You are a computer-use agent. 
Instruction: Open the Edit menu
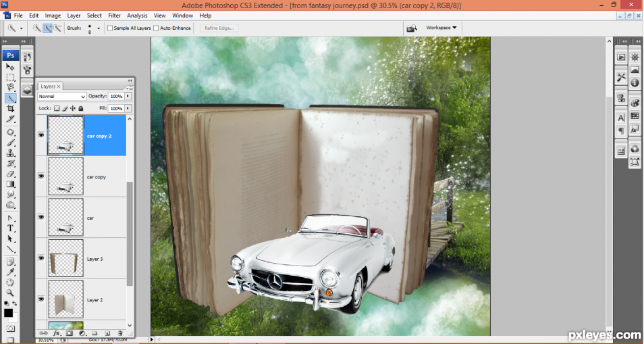coord(34,16)
